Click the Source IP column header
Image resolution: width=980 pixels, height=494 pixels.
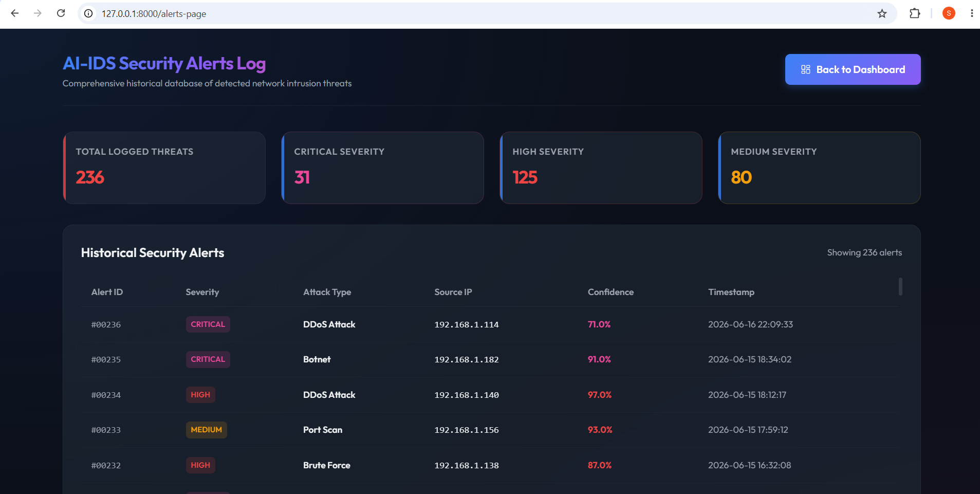[x=453, y=292]
